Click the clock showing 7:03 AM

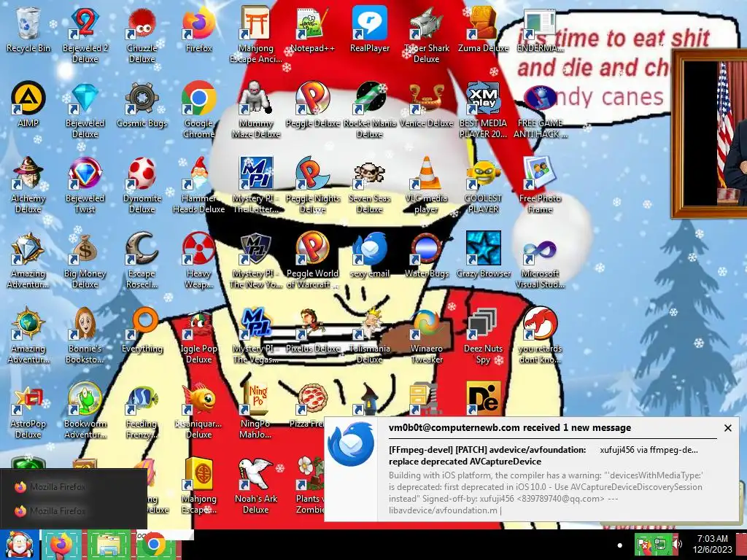click(x=712, y=544)
